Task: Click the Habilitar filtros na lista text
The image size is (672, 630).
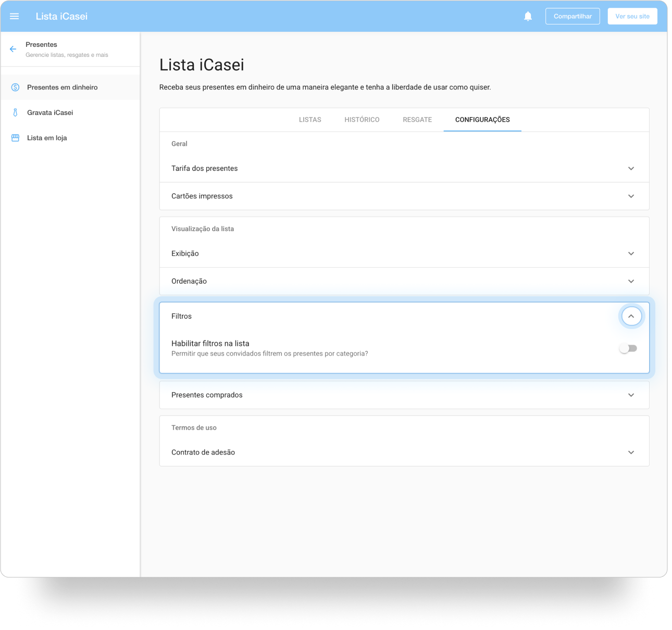Action: [210, 344]
